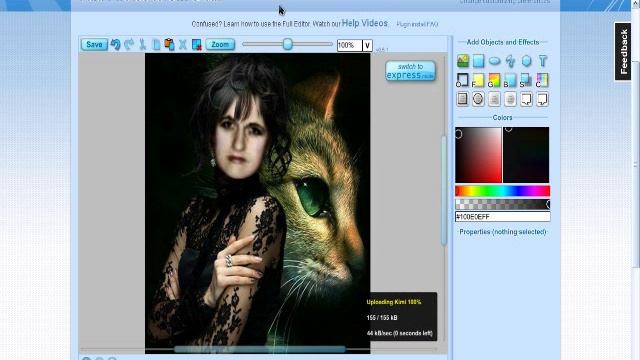640x360 pixels.
Task: Click the Zoom button
Action: click(220, 44)
